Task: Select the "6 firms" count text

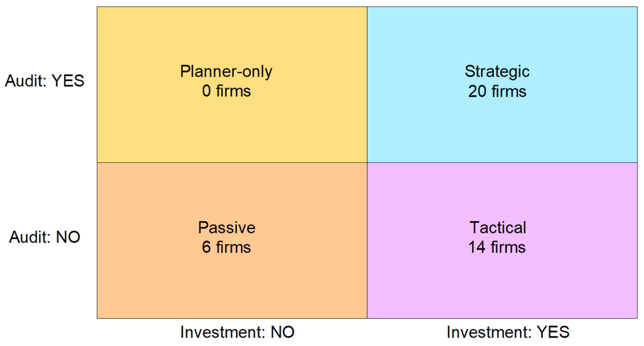Action: tap(226, 247)
